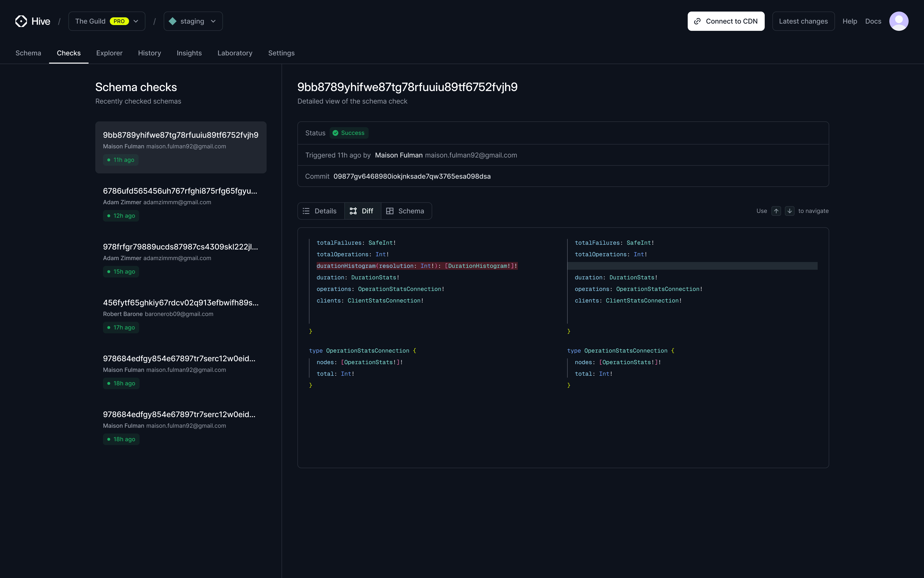The image size is (924, 578).
Task: Navigate up with the arrow-up key icon
Action: point(776,211)
